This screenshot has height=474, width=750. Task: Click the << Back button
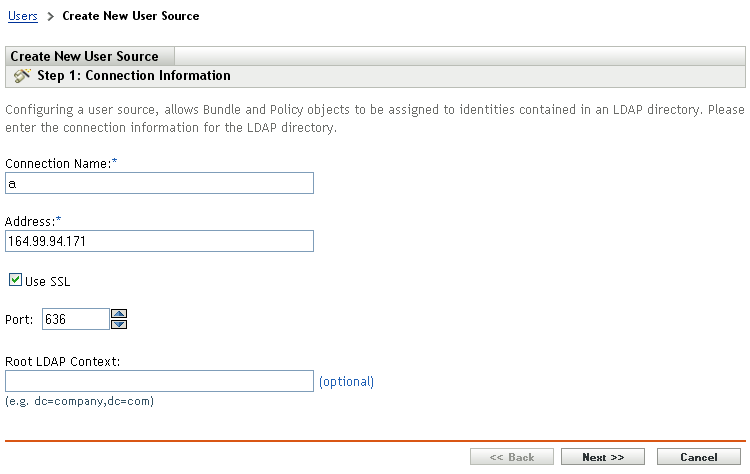[510, 457]
